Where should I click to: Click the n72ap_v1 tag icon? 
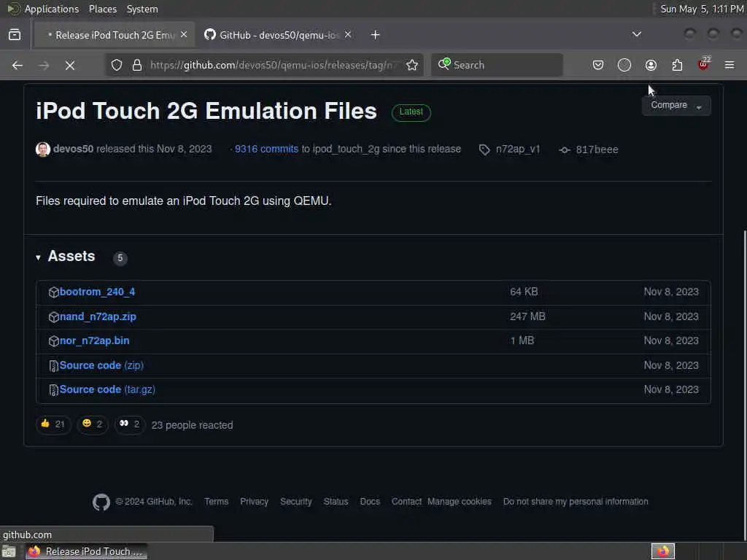(484, 149)
